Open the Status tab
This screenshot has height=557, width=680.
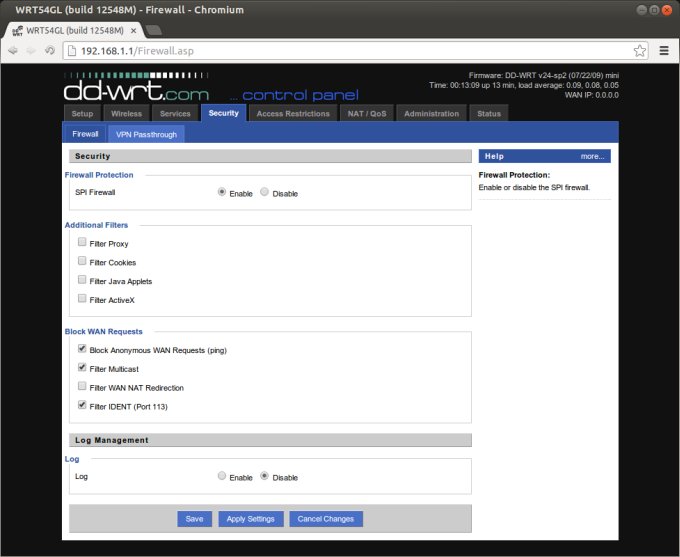click(x=489, y=114)
